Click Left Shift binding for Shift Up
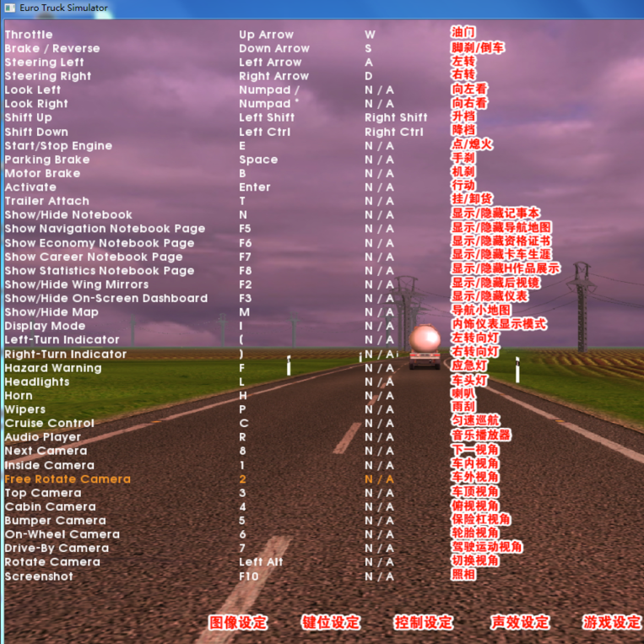Viewport: 644px width, 644px height. pos(267,117)
